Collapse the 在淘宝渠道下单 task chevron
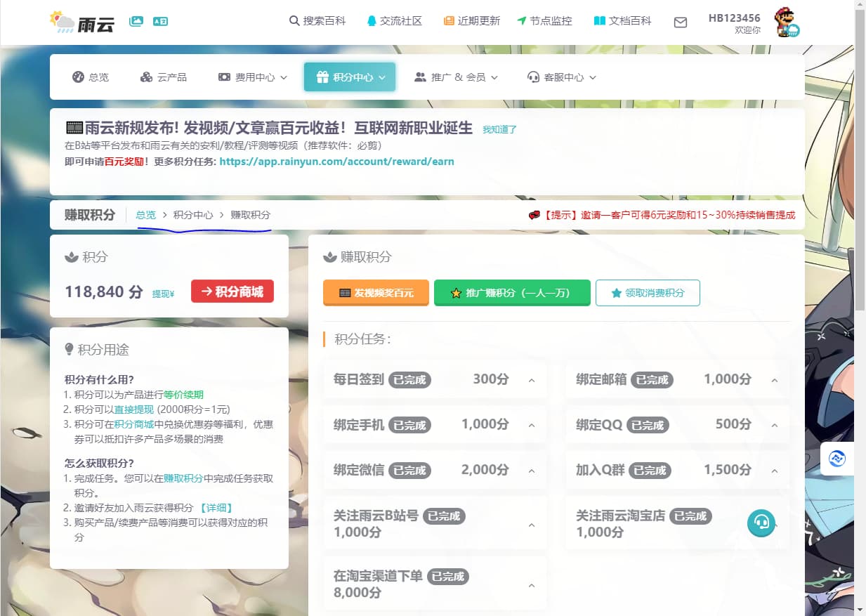The height and width of the screenshot is (616, 866). [532, 585]
